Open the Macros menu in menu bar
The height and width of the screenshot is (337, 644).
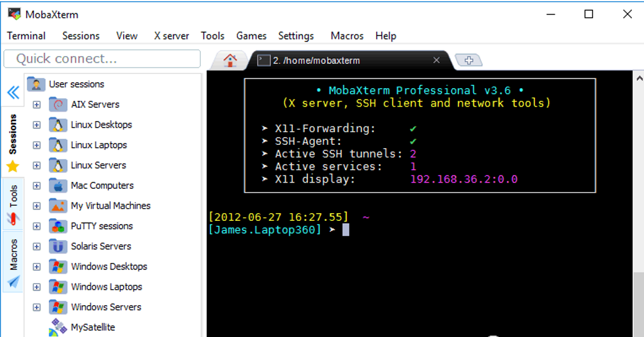click(347, 36)
